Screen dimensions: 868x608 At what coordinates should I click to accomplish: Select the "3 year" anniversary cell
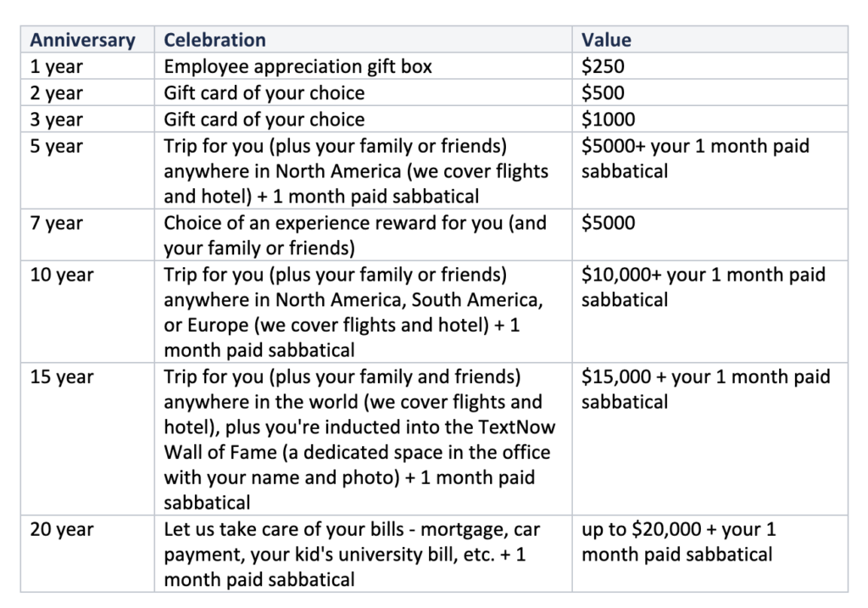point(57,120)
